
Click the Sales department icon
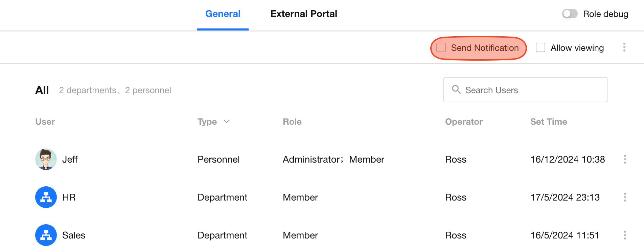tap(46, 235)
